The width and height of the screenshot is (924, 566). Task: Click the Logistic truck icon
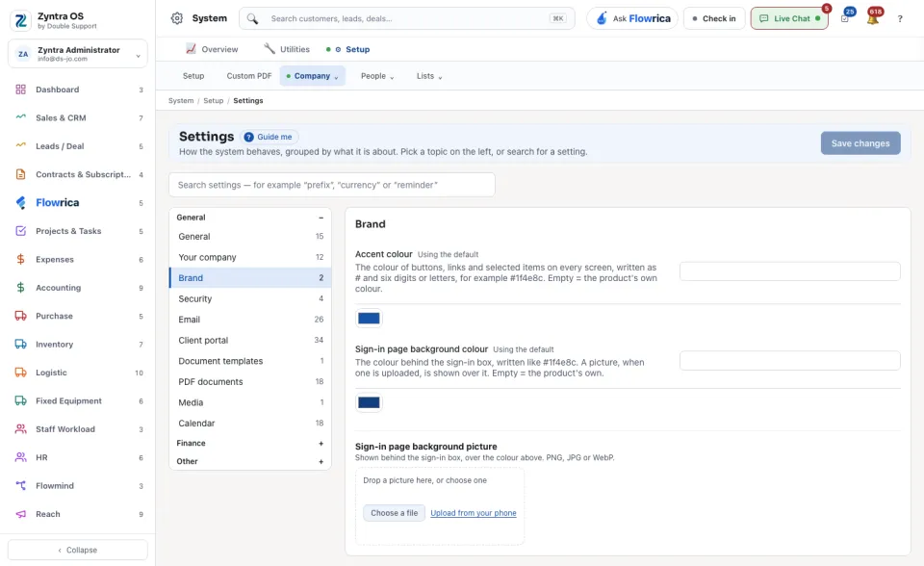point(20,372)
